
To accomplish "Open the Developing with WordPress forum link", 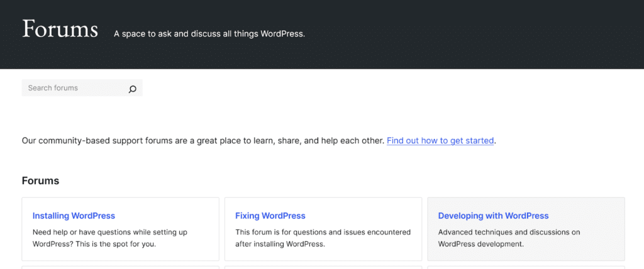I will point(493,216).
